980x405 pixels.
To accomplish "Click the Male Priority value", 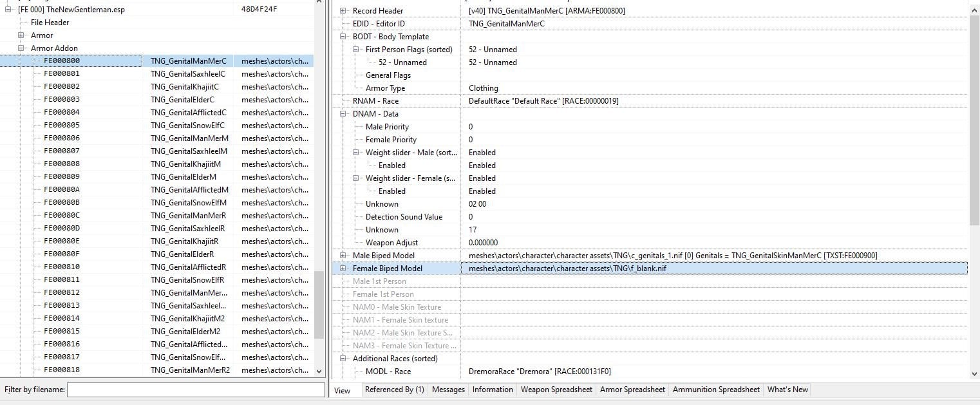I will click(471, 127).
